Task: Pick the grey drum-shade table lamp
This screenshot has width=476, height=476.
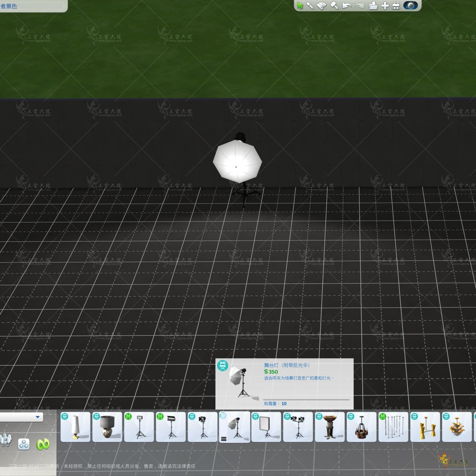Action: click(x=107, y=427)
